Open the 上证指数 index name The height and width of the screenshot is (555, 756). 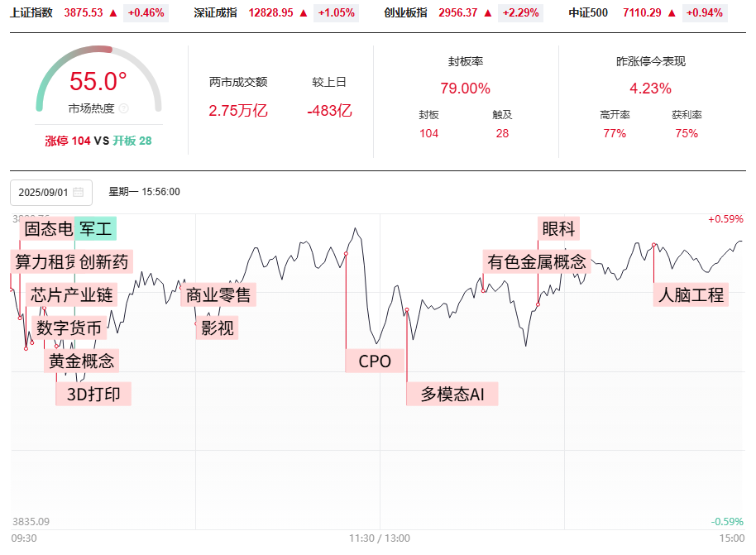(32, 13)
